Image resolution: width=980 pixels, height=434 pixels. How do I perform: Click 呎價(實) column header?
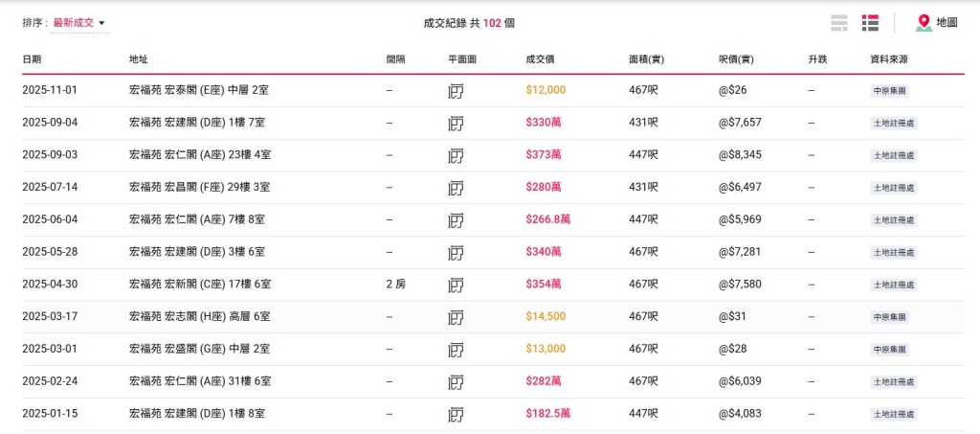[736, 59]
